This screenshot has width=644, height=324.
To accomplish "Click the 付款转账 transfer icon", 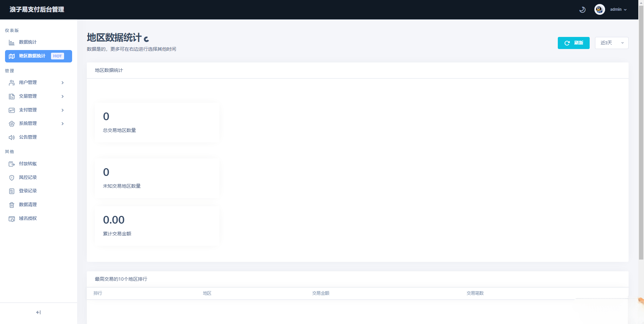I will click(x=12, y=164).
